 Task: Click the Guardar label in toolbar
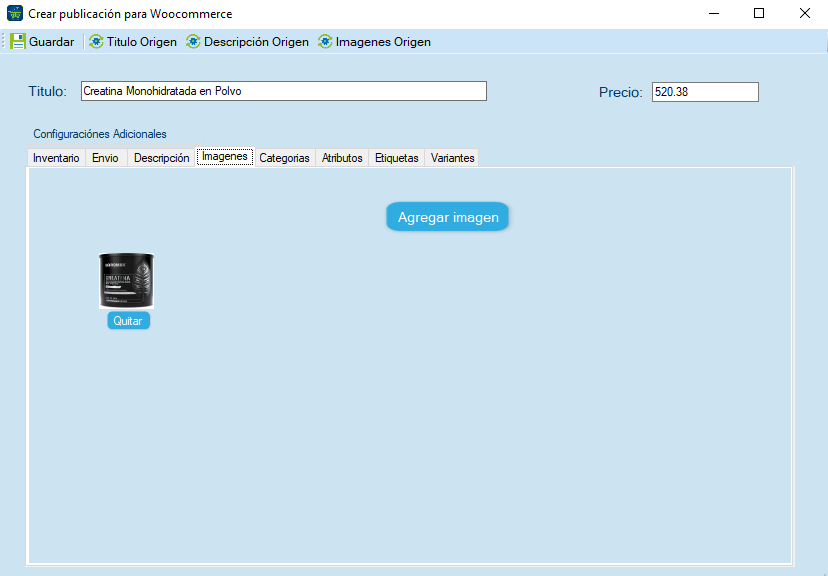(51, 42)
